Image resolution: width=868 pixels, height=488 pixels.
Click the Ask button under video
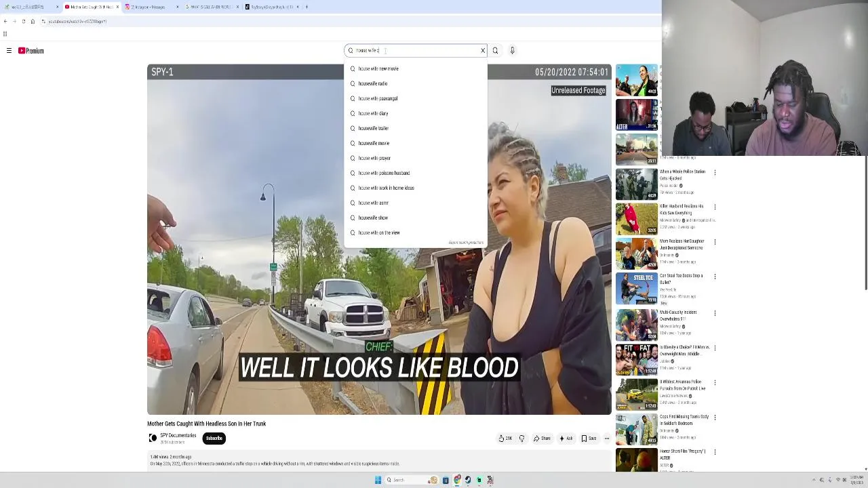point(566,439)
